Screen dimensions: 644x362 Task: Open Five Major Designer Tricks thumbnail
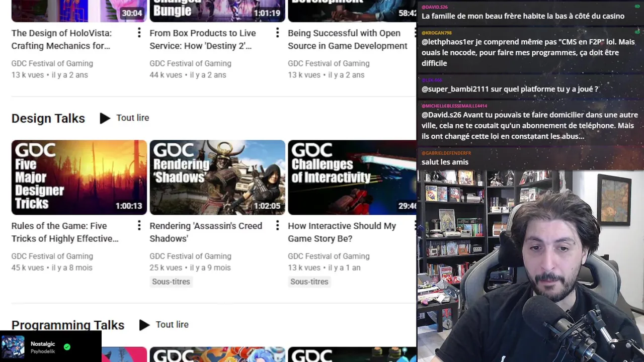(x=79, y=177)
